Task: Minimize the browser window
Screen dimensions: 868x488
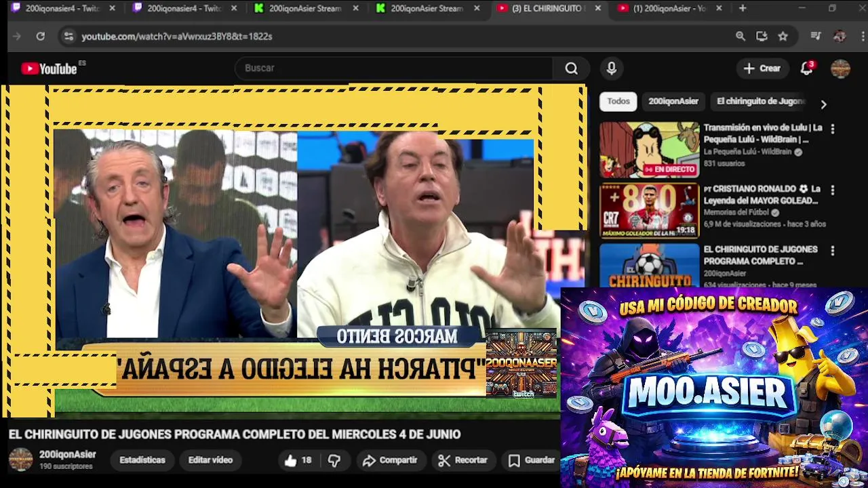Action: point(802,8)
